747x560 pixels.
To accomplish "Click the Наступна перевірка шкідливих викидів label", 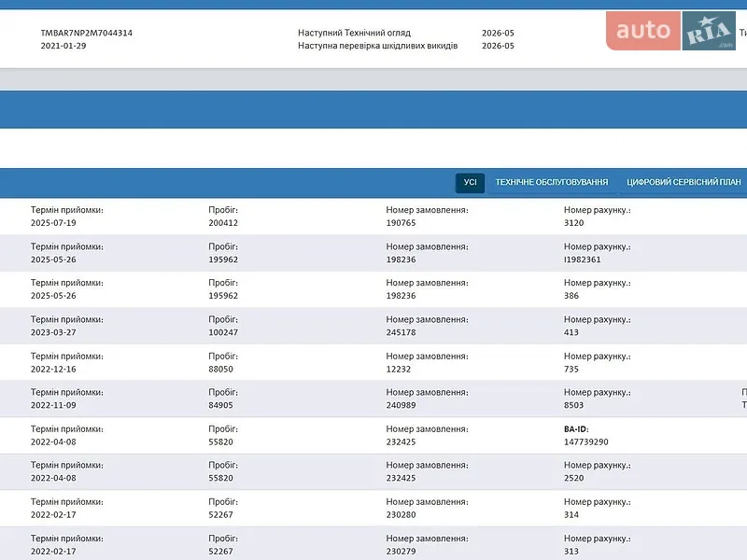I will 378,46.
